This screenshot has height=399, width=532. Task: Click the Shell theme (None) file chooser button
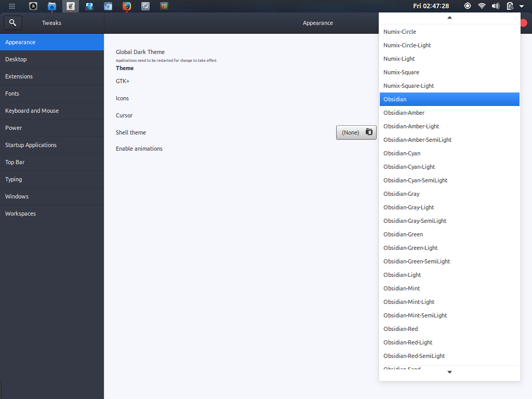(x=356, y=132)
